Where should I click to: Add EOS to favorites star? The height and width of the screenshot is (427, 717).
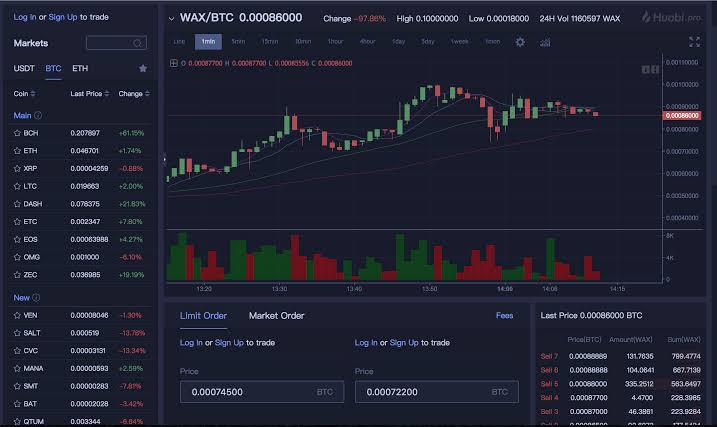[17, 240]
